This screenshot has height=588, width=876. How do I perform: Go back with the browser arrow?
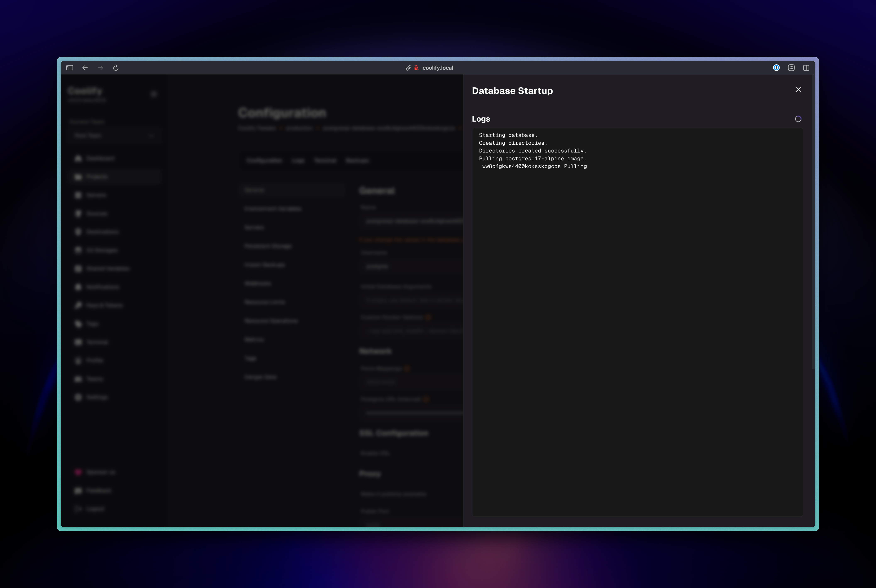[x=85, y=68]
